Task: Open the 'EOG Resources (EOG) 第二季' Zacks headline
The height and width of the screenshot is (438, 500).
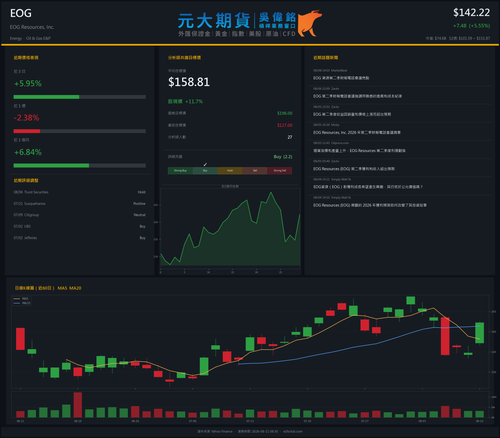Action: [x=354, y=169]
